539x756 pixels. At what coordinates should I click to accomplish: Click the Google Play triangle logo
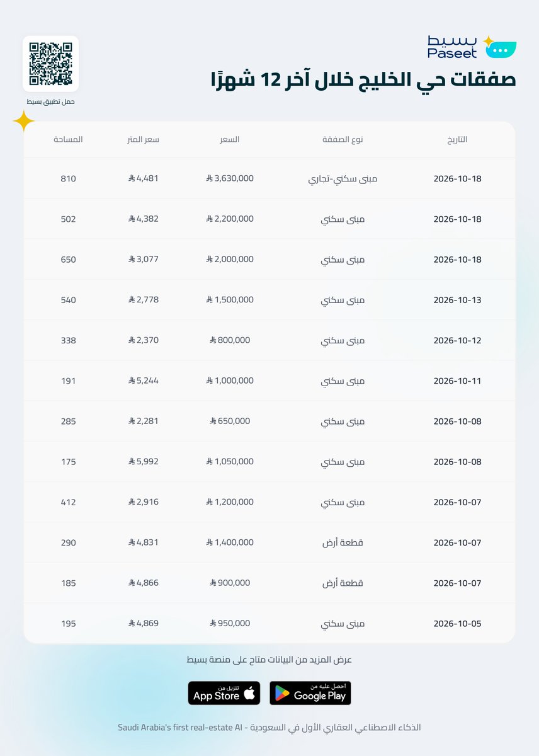(282, 694)
